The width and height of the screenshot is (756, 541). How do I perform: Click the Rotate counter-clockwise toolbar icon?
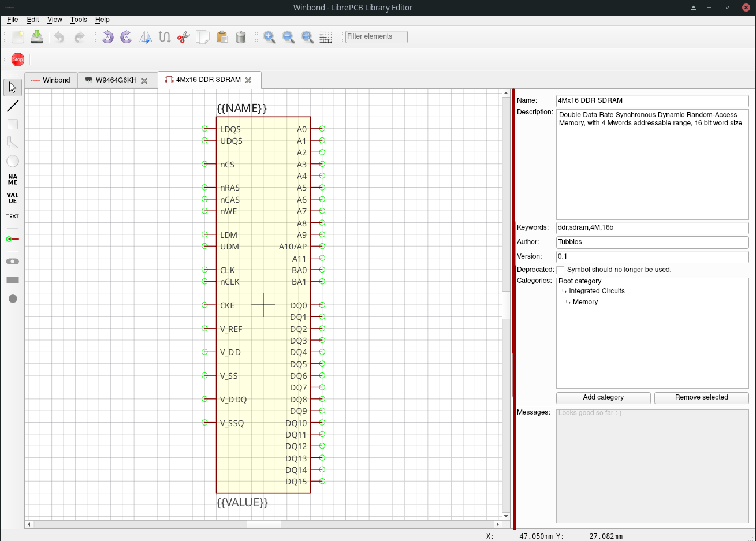click(107, 36)
